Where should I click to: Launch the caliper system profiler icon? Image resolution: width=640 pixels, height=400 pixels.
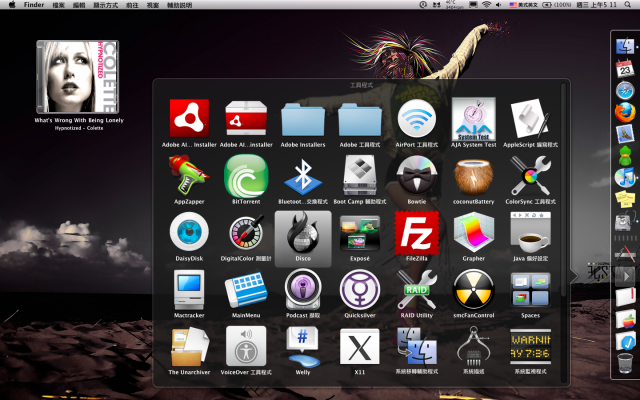(x=473, y=346)
